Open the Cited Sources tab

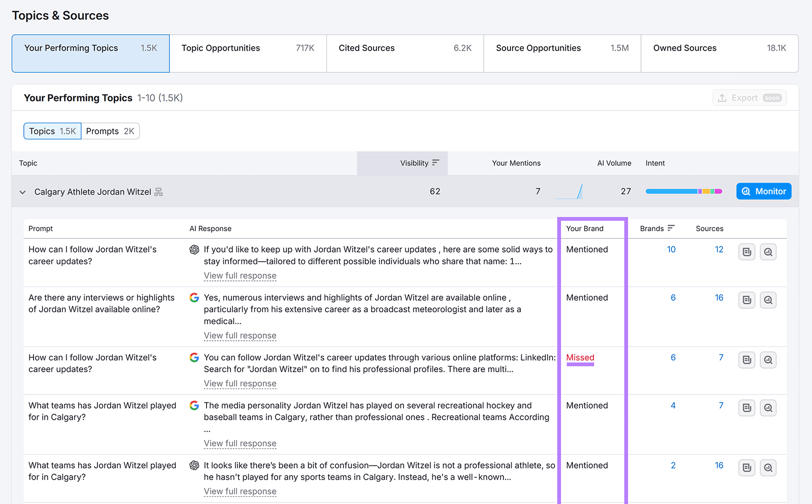(366, 48)
